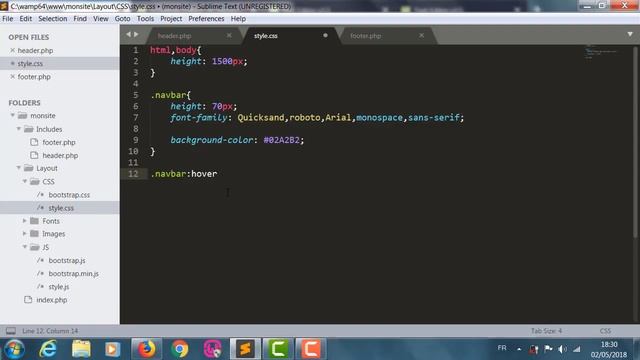Open the tab list dropdown arrow
The image size is (640, 360).
point(630,35)
